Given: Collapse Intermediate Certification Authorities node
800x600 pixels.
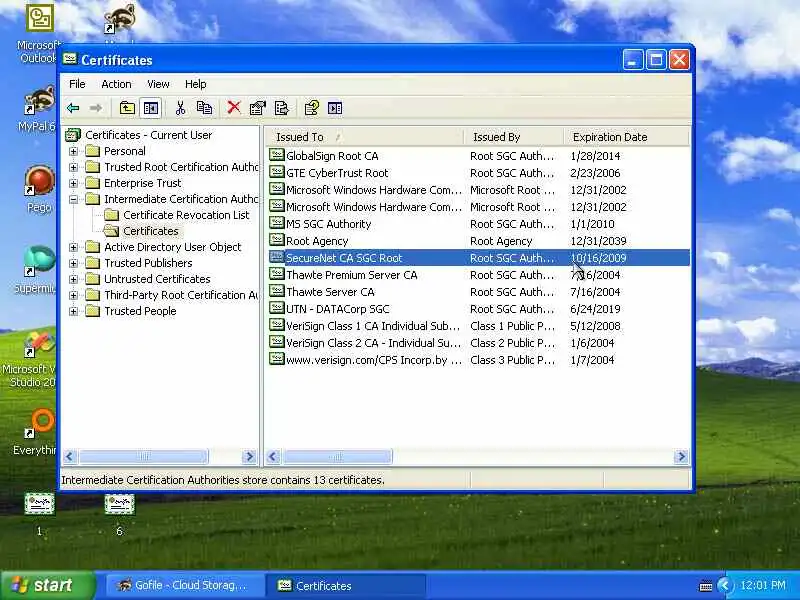Looking at the screenshot, I should (x=73, y=199).
